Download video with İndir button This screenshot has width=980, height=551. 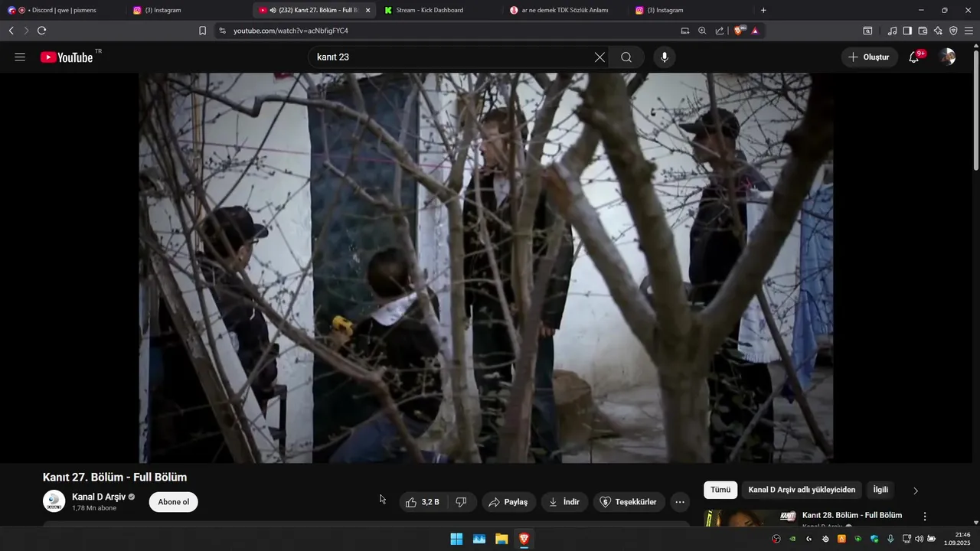[x=564, y=502]
